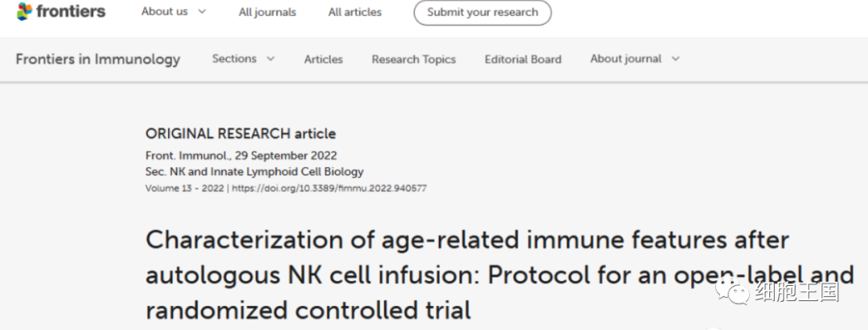Click the Frontiers colorful logo icon
868x330 pixels.
[26, 11]
